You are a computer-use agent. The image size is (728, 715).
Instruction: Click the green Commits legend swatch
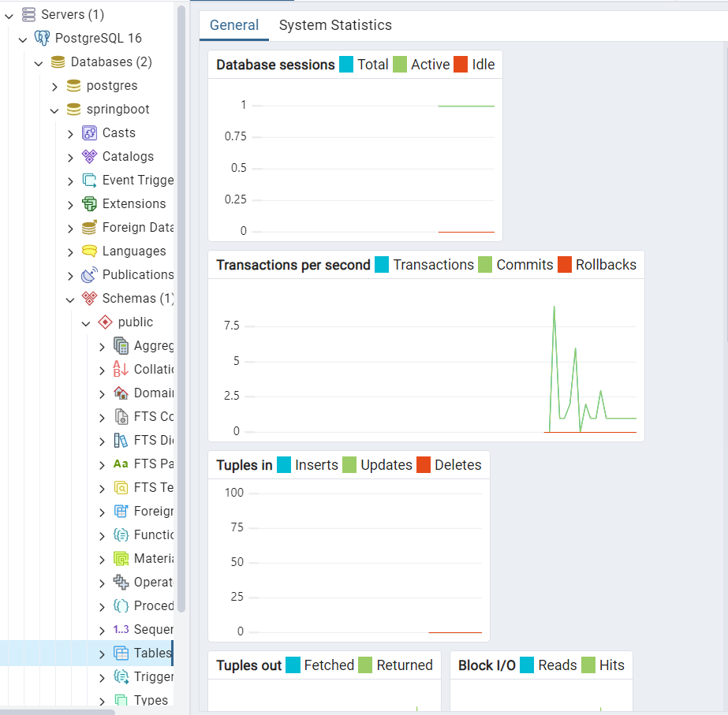tap(483, 265)
